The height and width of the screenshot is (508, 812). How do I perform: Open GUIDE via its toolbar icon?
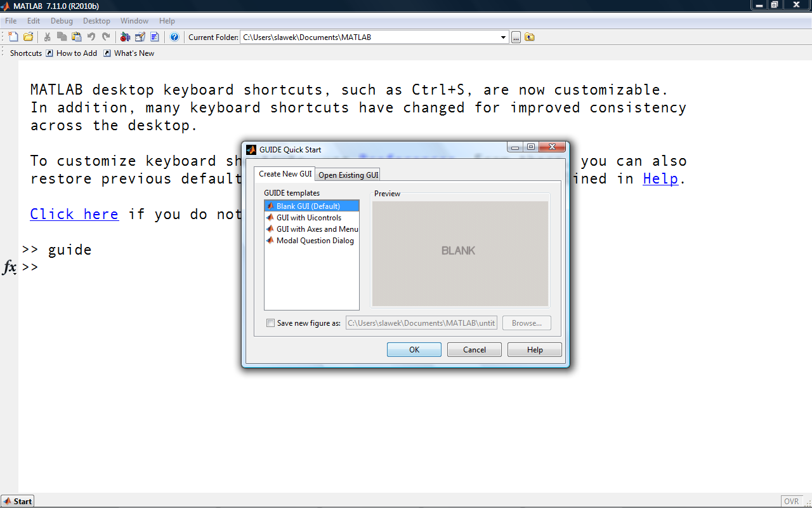tap(140, 37)
